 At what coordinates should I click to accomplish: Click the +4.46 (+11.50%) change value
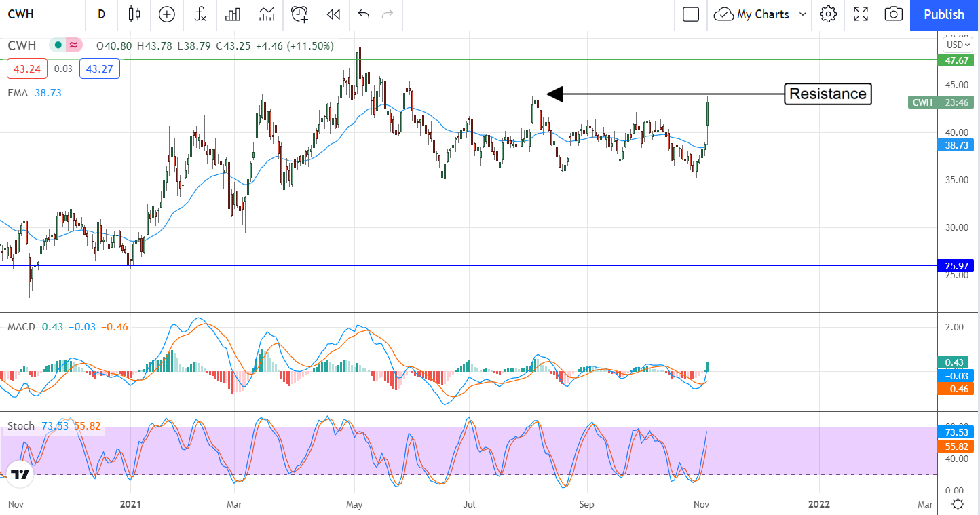pyautogui.click(x=295, y=46)
